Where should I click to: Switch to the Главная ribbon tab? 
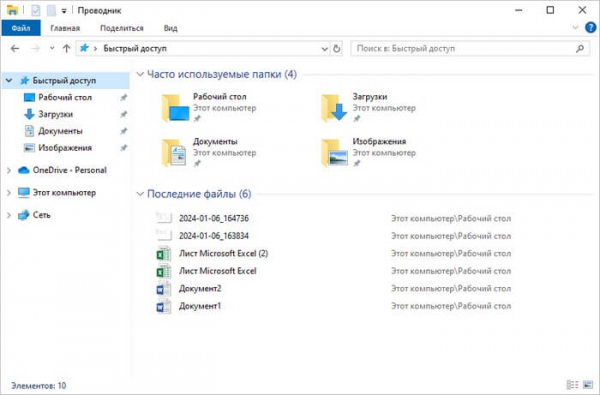[65, 28]
